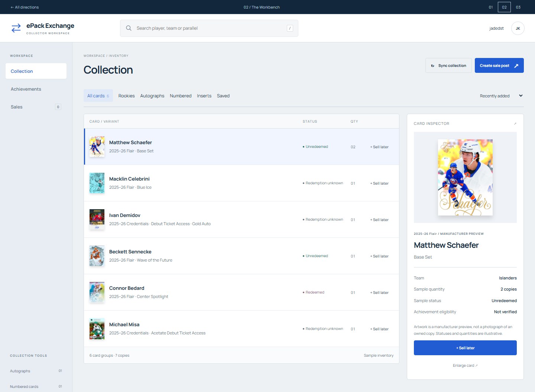Click the expand arrow in Card Inspector header

515,123
